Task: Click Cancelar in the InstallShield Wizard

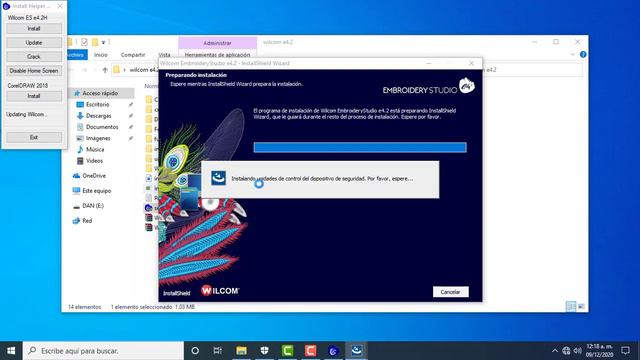Action: 451,292
